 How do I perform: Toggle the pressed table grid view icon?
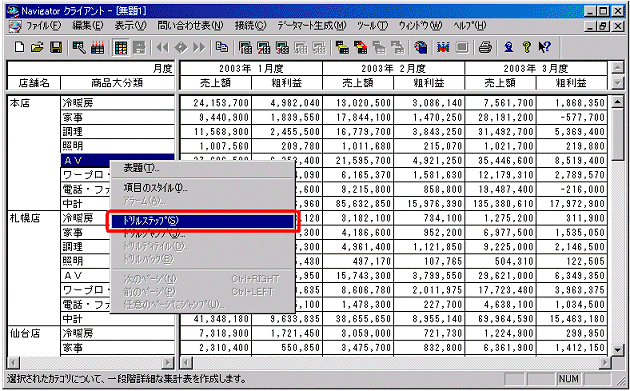click(x=121, y=48)
